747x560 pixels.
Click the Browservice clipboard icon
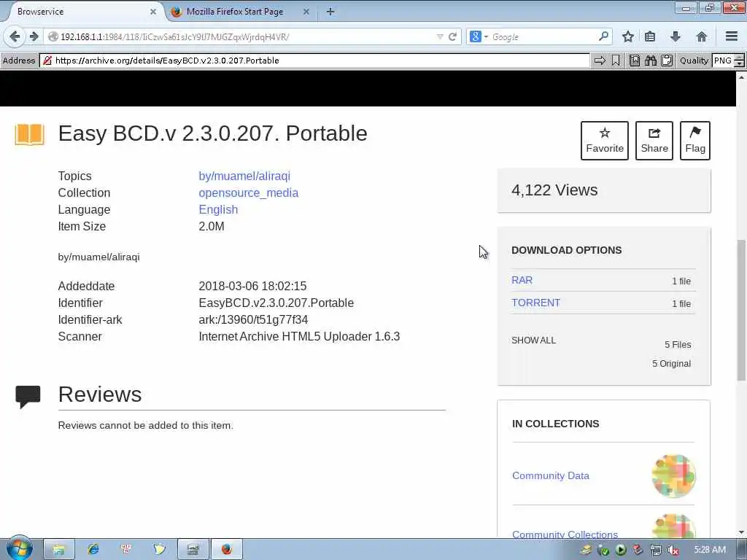tap(667, 61)
